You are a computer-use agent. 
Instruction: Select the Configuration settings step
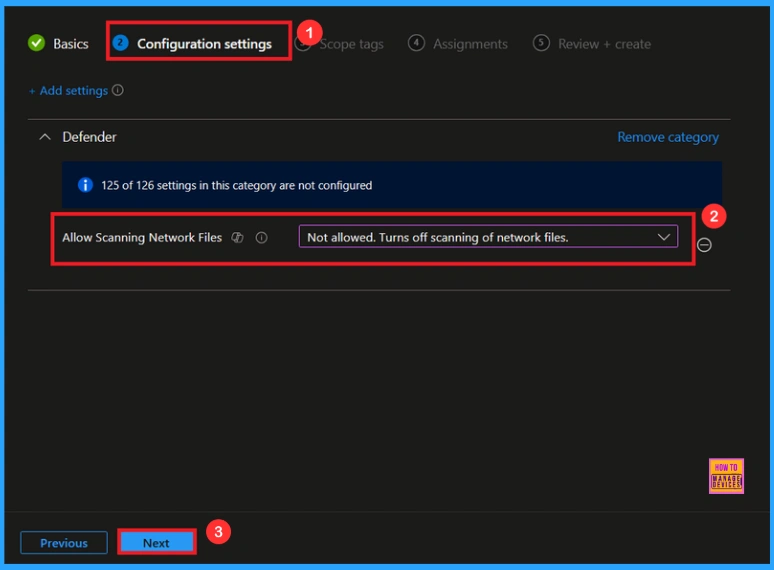pos(204,44)
